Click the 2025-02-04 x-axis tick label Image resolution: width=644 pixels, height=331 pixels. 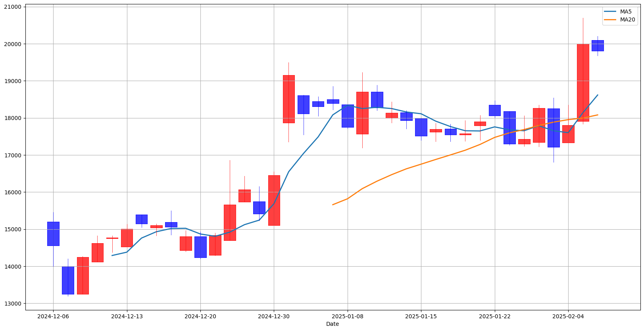pyautogui.click(x=568, y=316)
